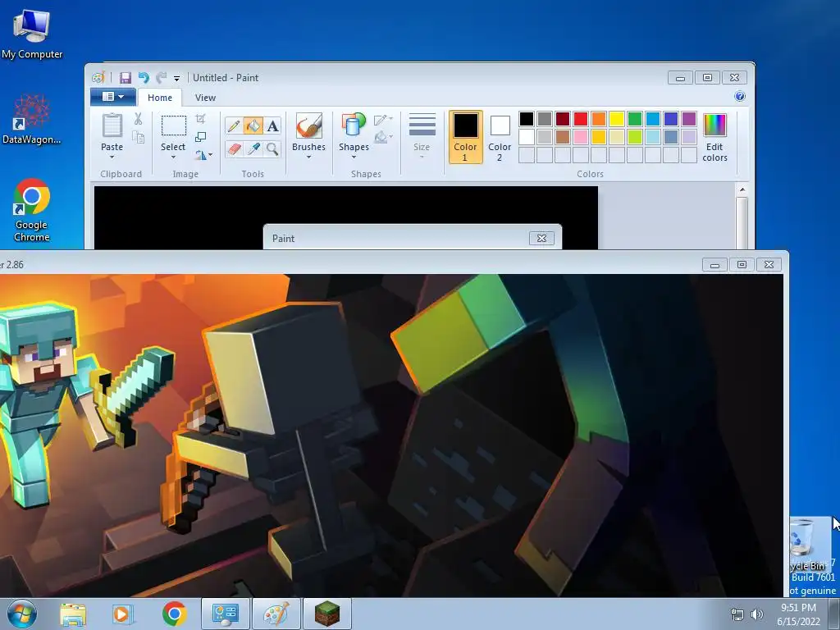This screenshot has height=630, width=840.
Task: Click the network tray icon
Action: tap(737, 614)
